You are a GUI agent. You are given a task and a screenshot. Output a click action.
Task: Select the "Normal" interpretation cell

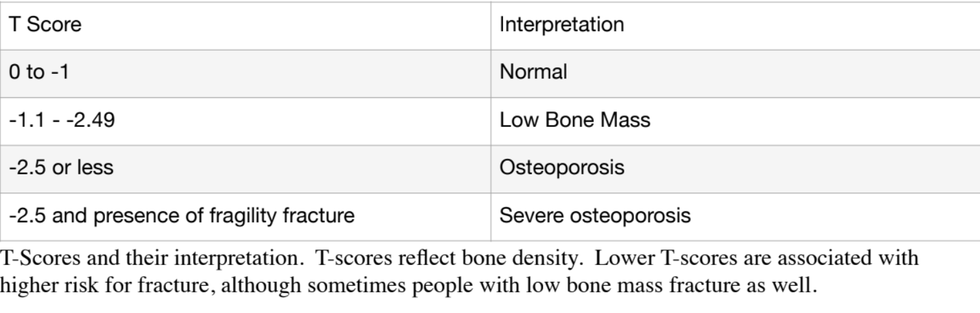coord(735,74)
